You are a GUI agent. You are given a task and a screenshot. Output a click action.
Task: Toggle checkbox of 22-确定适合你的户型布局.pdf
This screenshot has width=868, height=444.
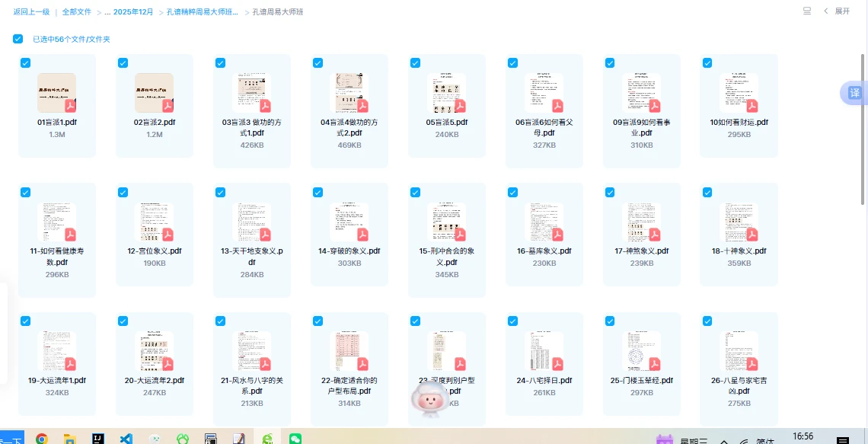[x=318, y=321]
